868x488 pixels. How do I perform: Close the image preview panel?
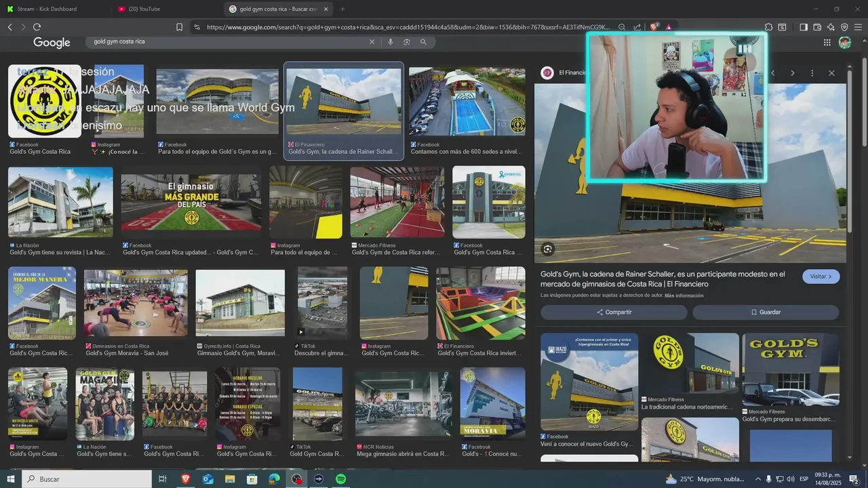(x=831, y=73)
